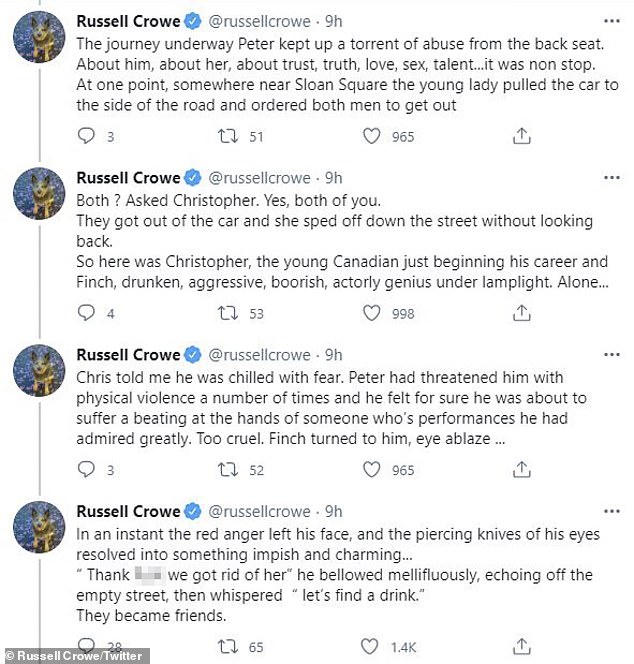Image resolution: width=634 pixels, height=664 pixels.
Task: Share the 'actorly genius under lamplight' tweet
Action: tap(520, 314)
